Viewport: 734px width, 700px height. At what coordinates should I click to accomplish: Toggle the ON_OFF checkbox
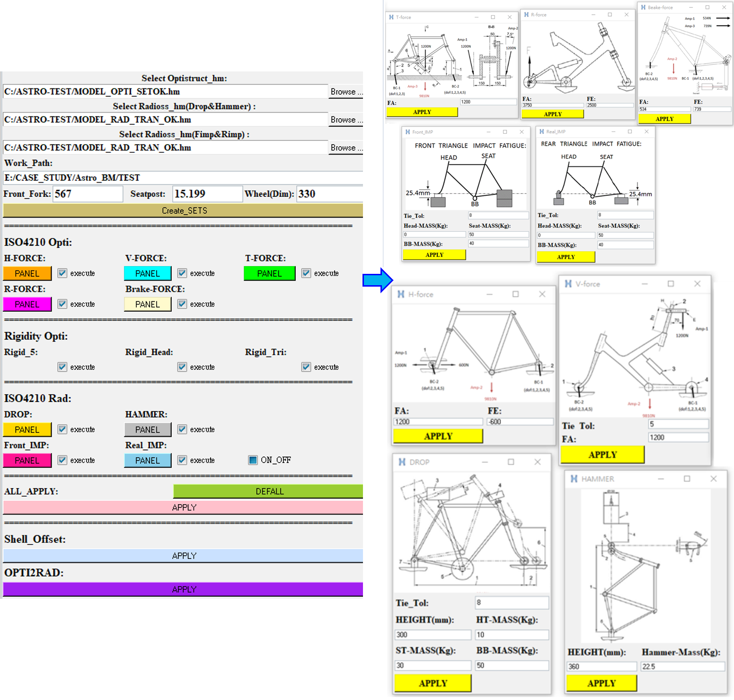(253, 460)
